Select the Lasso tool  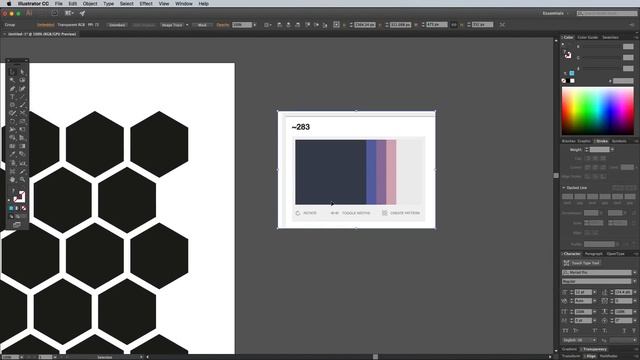(22, 80)
